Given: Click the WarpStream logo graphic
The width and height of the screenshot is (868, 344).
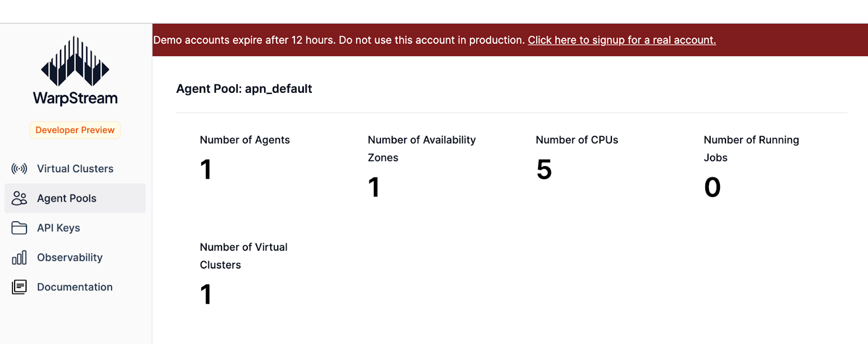Looking at the screenshot, I should [75, 61].
